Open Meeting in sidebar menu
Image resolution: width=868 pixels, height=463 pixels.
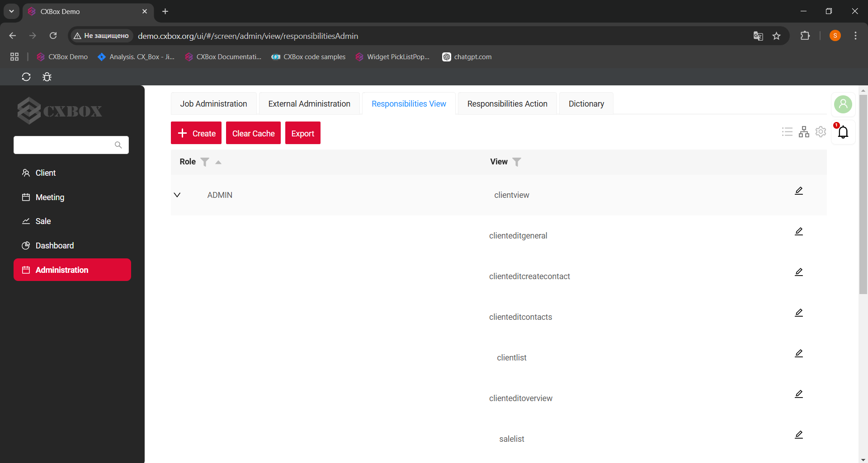pyautogui.click(x=72, y=197)
